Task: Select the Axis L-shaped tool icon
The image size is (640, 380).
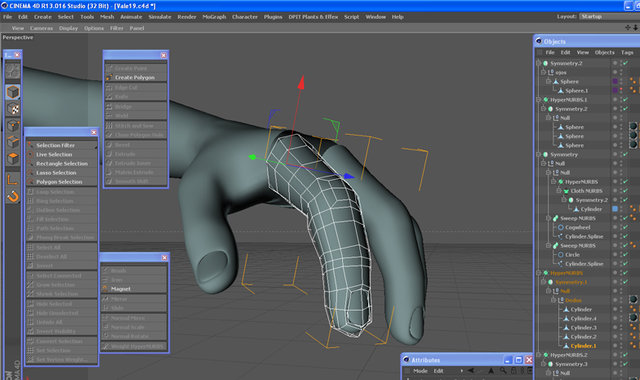Action: (x=13, y=179)
